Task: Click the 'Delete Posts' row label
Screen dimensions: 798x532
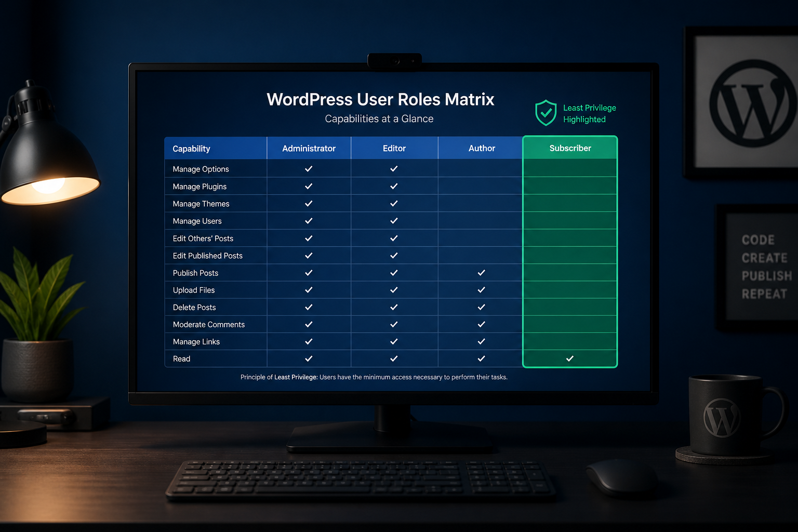Action: 194,308
